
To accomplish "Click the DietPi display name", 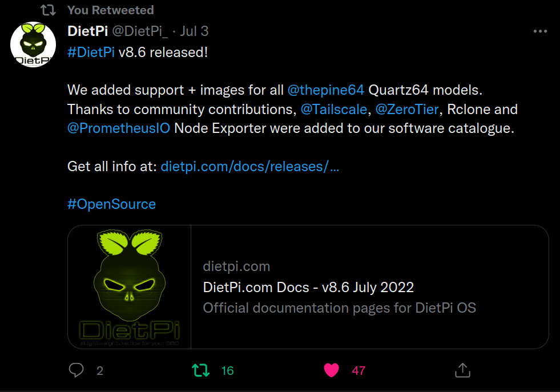I will (88, 31).
